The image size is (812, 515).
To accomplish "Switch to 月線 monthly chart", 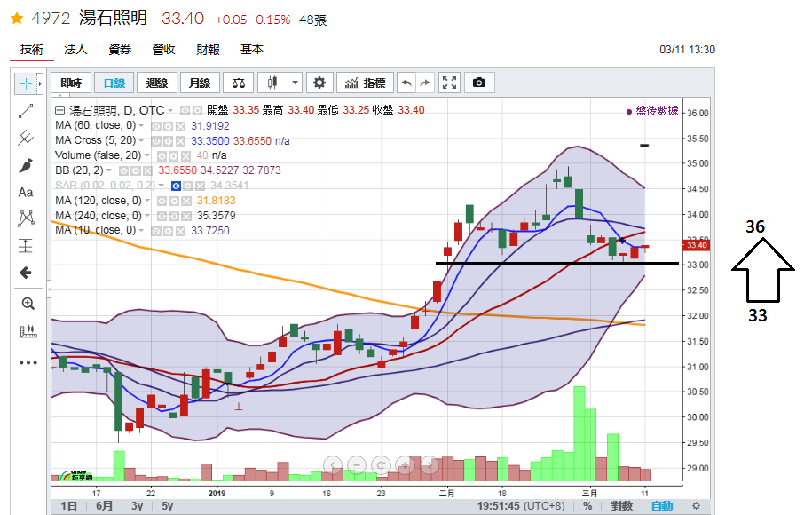I will pos(200,83).
